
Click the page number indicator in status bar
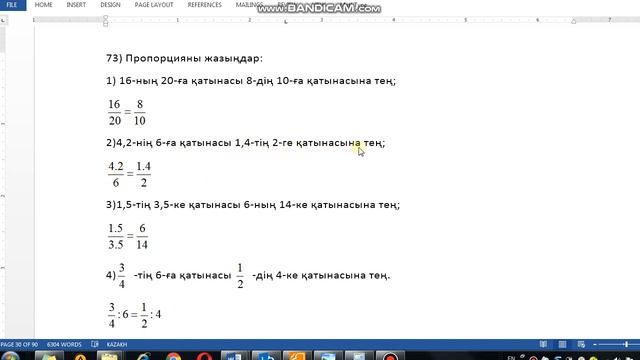coord(19,344)
